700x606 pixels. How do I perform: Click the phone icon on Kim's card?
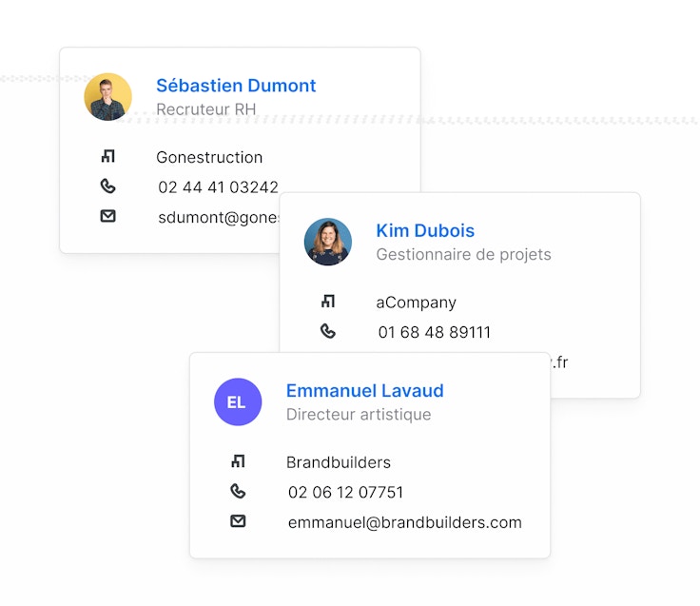tap(328, 332)
